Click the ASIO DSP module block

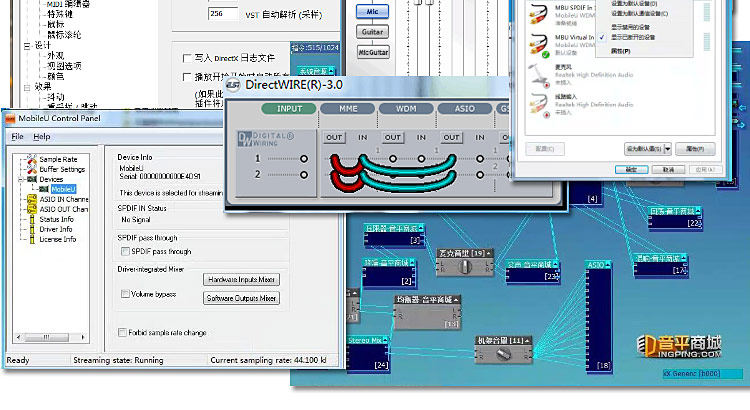(x=599, y=316)
